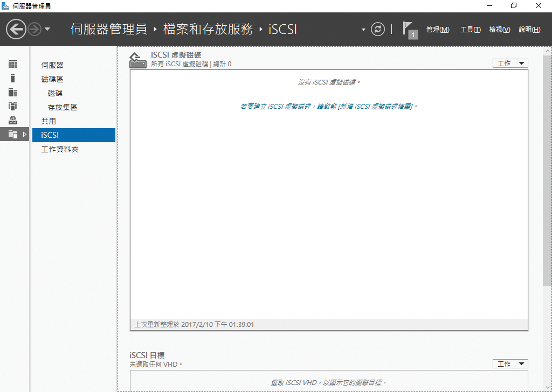Open the 管理(M) menu

coord(438,30)
